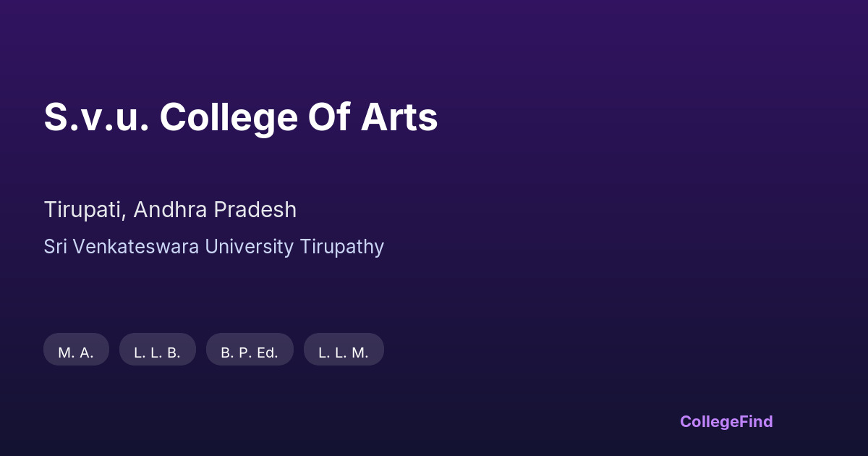Open the Sri Venkateswara University Tirupathy link
This screenshot has height=456, width=868.
[213, 247]
